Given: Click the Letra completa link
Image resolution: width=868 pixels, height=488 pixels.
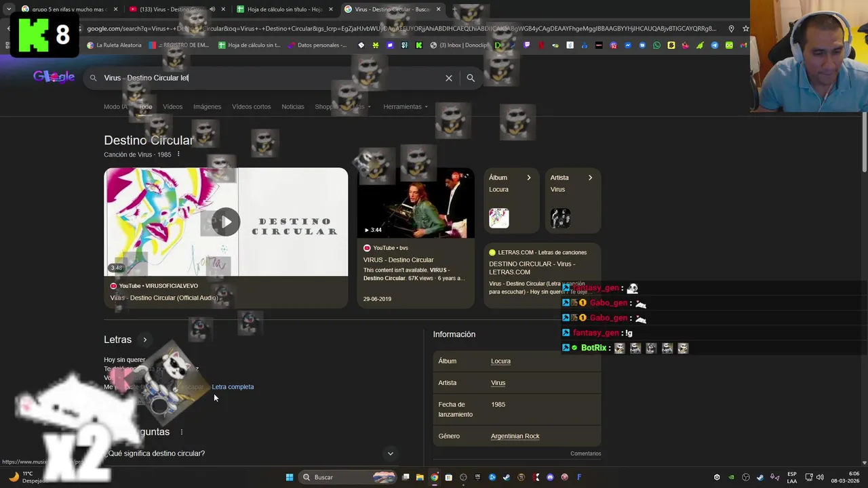Looking at the screenshot, I should [233, 387].
